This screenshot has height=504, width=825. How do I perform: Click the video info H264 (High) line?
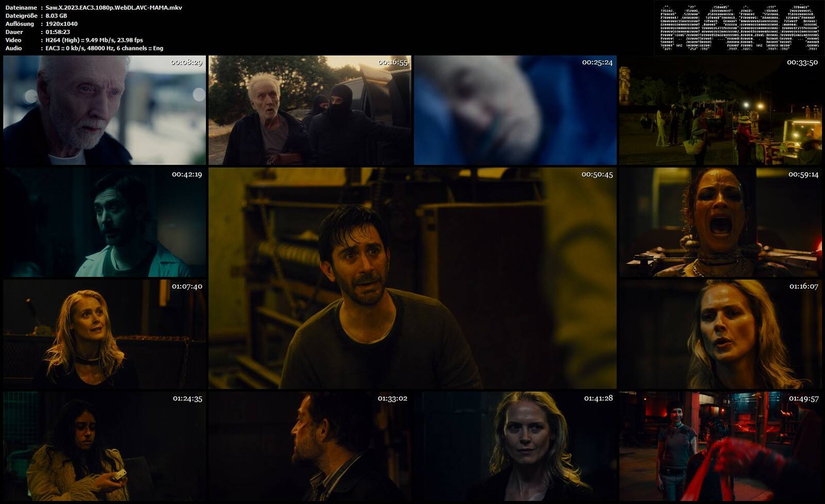(94, 40)
